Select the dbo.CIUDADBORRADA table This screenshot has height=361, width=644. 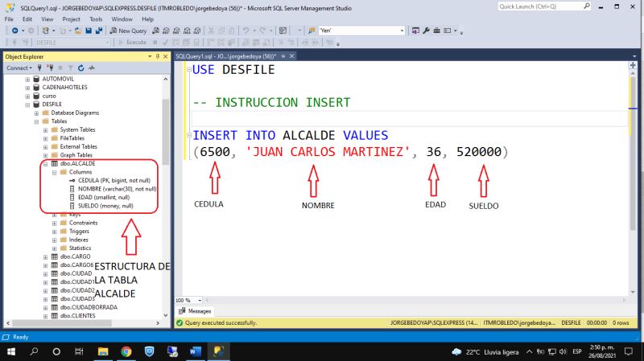coord(84,307)
